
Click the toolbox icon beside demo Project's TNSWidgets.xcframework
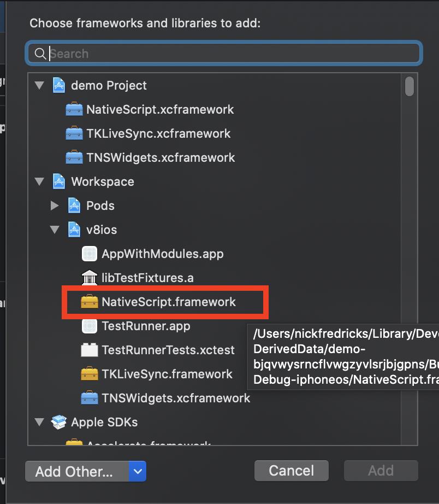[74, 157]
